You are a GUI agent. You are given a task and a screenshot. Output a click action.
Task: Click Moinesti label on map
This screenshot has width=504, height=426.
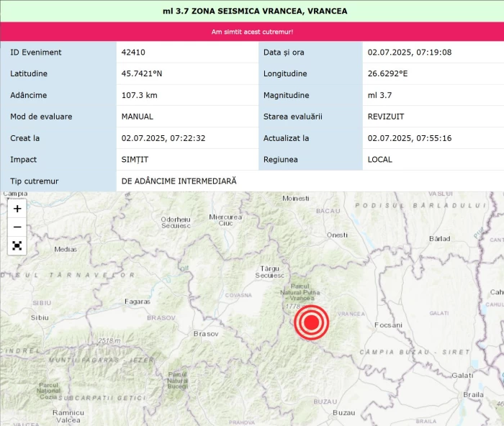(x=296, y=199)
